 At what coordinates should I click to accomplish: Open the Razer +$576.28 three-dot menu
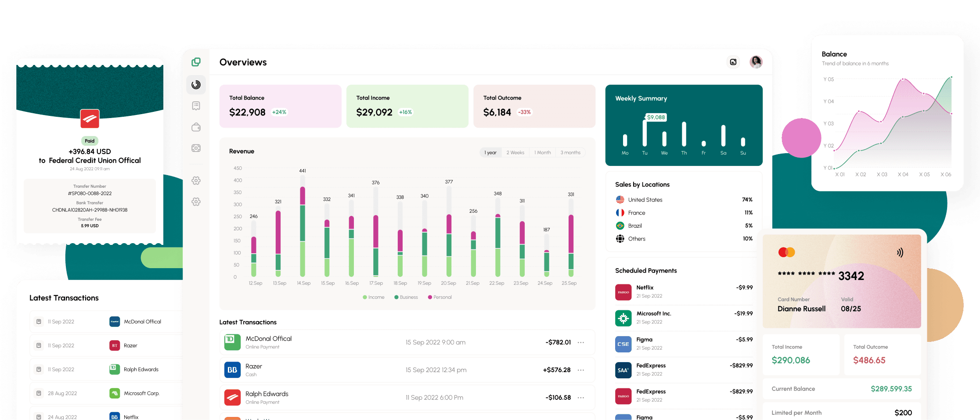point(581,370)
